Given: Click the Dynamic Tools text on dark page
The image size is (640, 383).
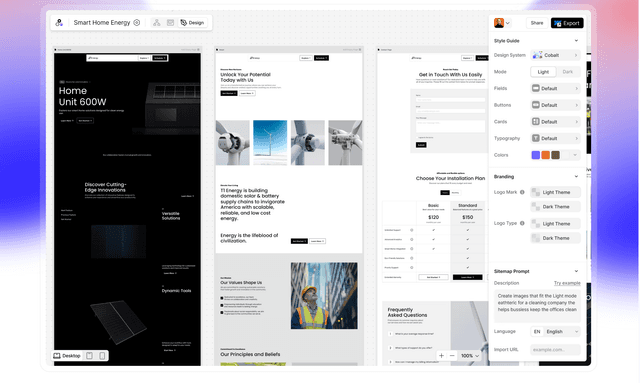Looking at the screenshot, I should click(176, 291).
